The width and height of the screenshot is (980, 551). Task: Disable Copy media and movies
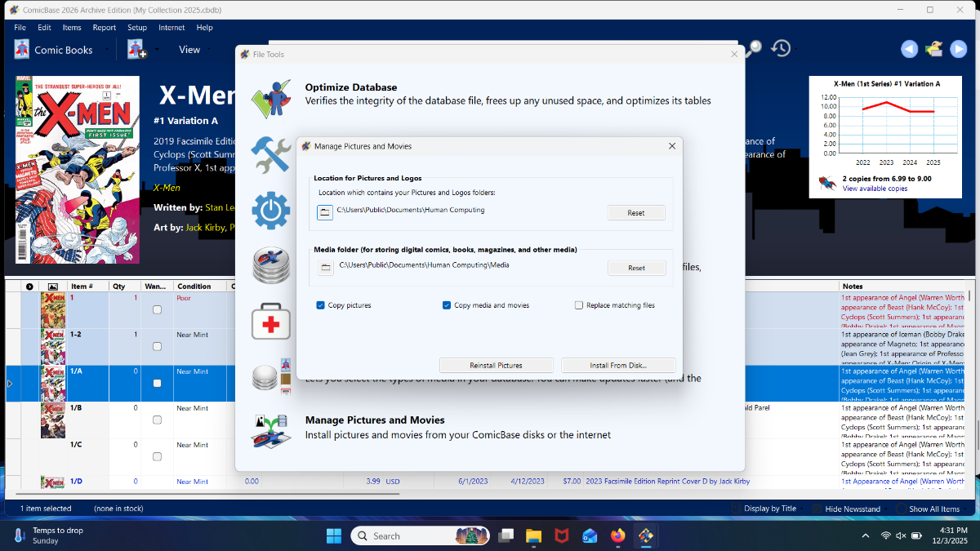click(447, 305)
